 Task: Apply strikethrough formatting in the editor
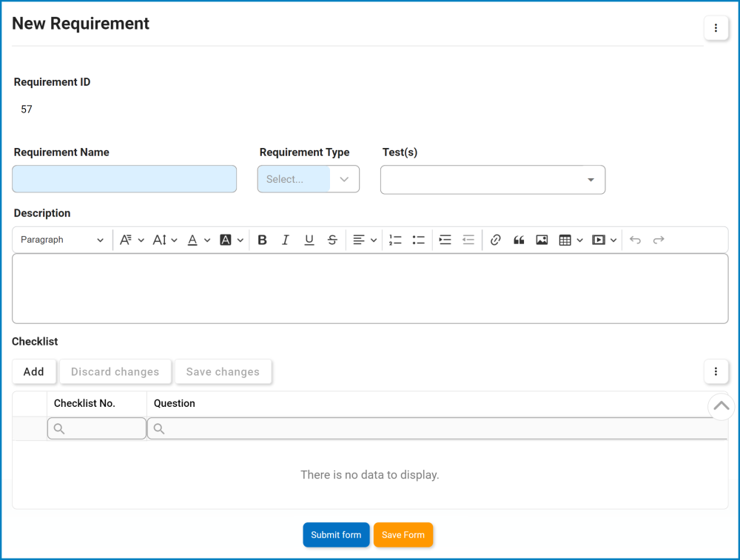coord(332,239)
